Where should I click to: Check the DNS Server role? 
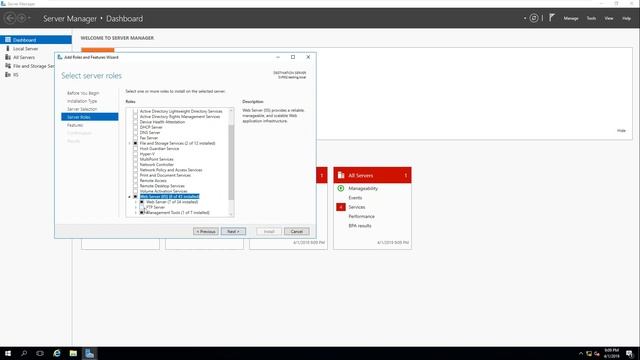[135, 132]
